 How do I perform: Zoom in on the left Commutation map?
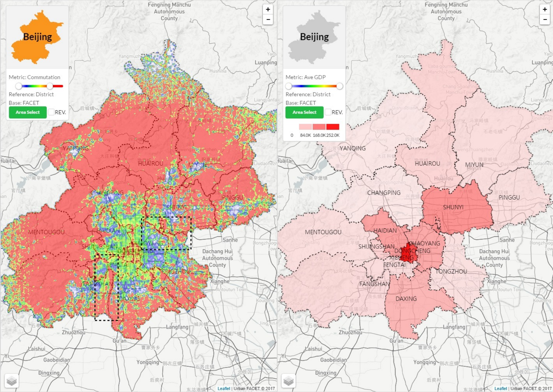point(268,9)
